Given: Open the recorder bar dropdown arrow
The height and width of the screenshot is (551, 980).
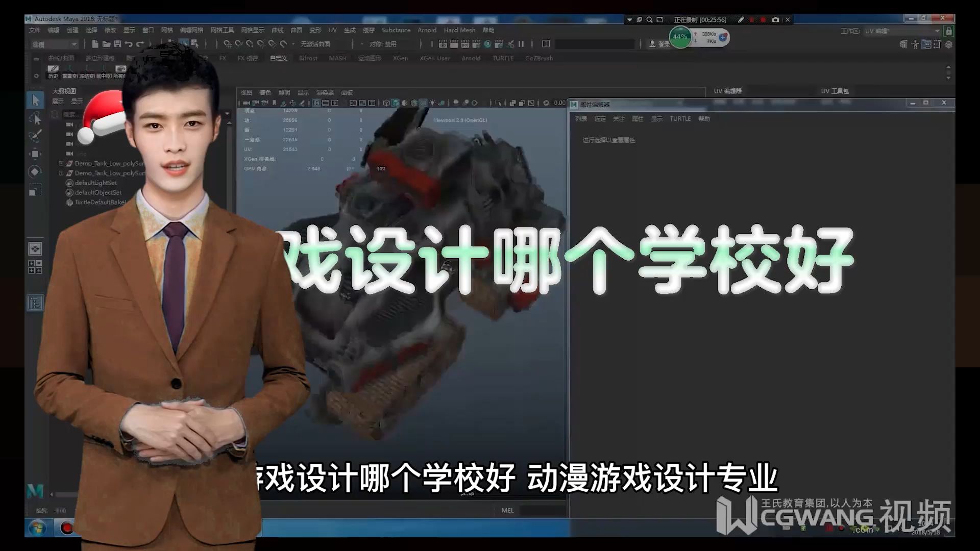Looking at the screenshot, I should 629,20.
